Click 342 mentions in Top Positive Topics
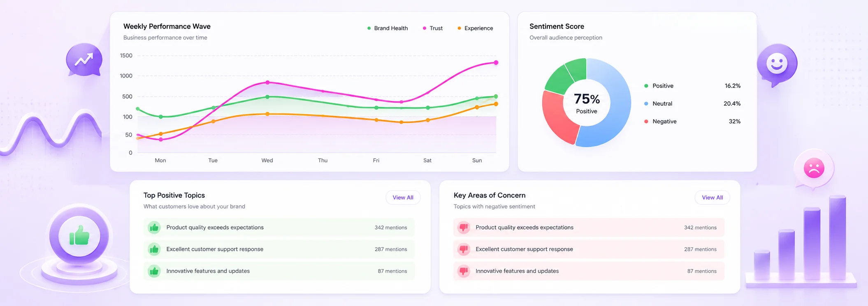This screenshot has width=868, height=306. coord(391,228)
